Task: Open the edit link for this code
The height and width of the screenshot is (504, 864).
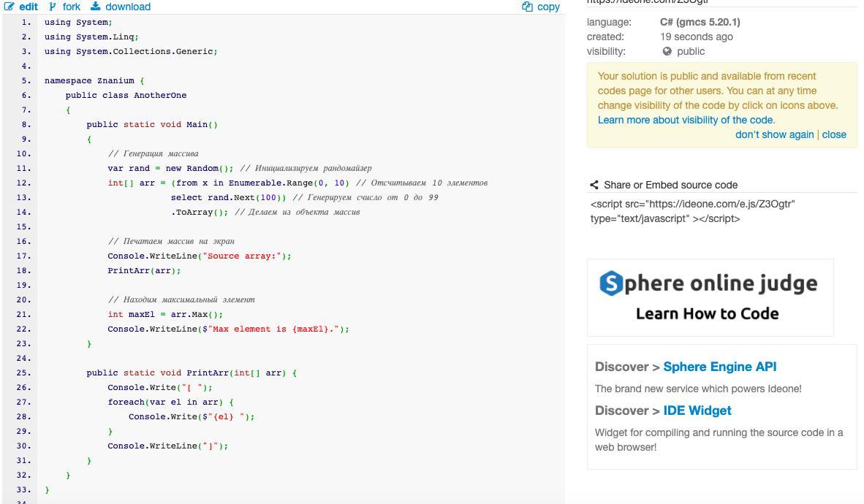Action: pos(28,7)
